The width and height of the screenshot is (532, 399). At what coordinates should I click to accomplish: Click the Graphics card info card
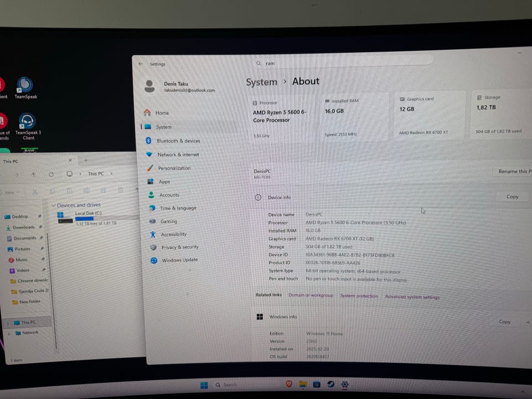point(429,115)
